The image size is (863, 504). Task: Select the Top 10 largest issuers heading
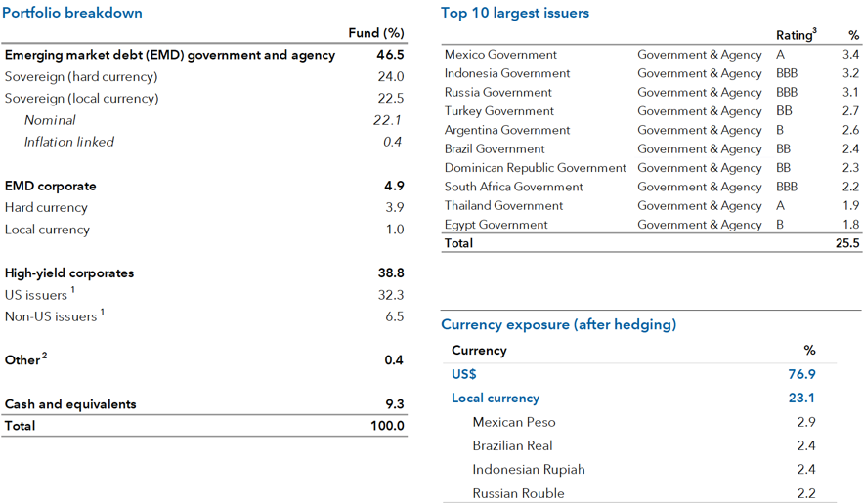click(515, 13)
